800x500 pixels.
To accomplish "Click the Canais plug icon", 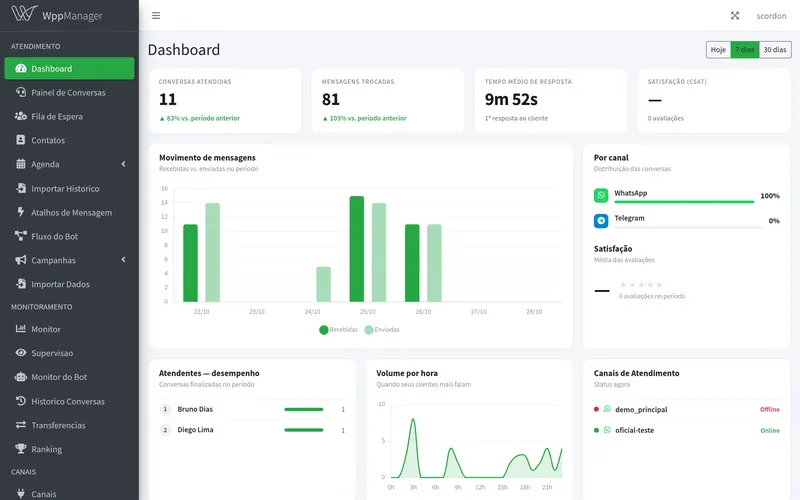I will (x=21, y=493).
